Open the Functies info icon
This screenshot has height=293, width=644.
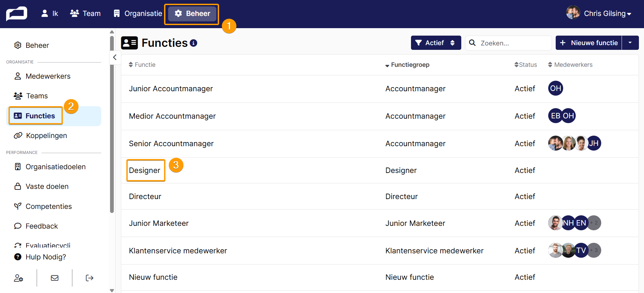[194, 43]
